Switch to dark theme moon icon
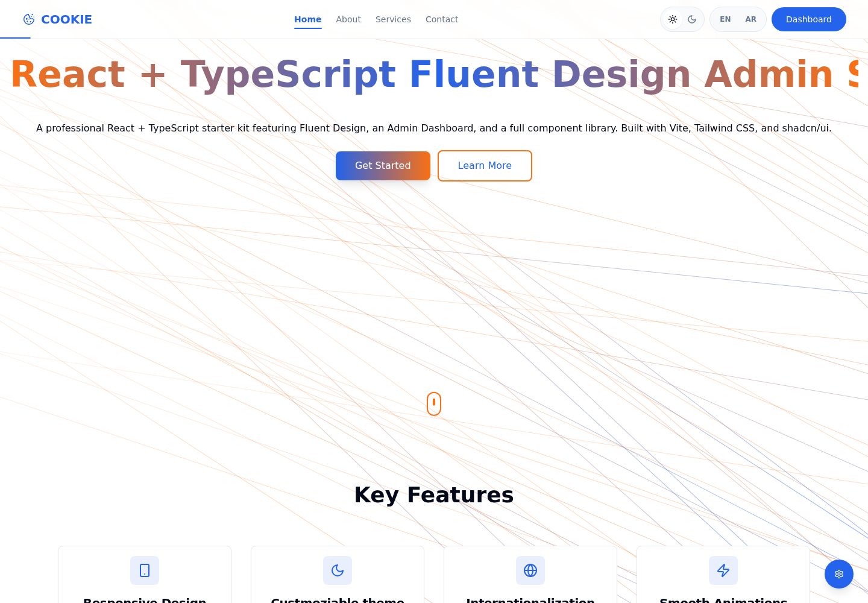868x603 pixels. (692, 19)
